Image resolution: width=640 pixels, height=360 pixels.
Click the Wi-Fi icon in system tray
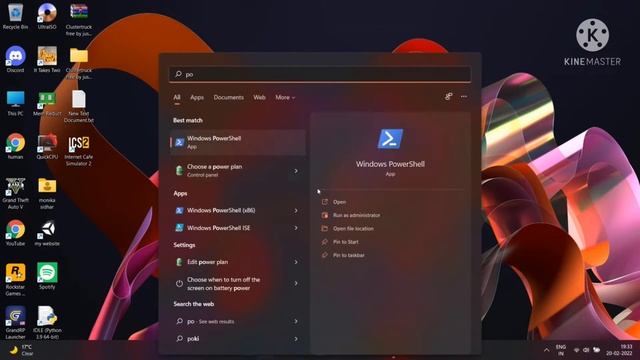(x=576, y=350)
